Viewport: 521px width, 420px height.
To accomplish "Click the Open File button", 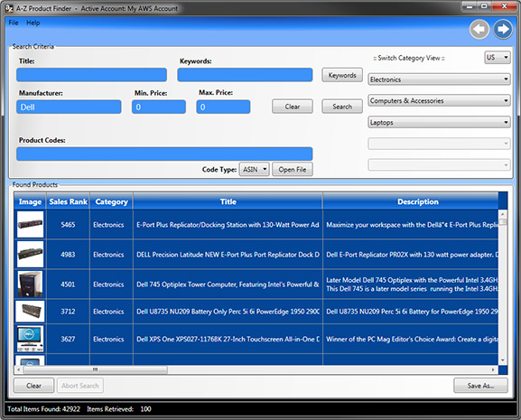I will pyautogui.click(x=293, y=170).
